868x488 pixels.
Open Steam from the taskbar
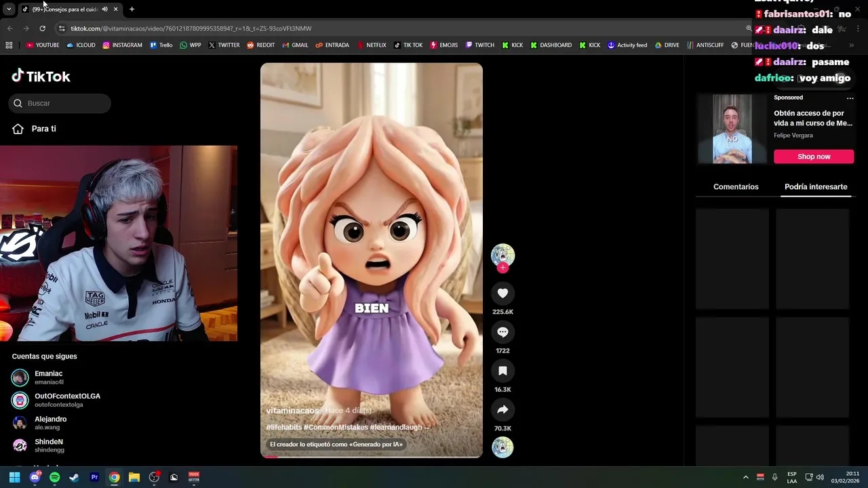(x=74, y=477)
